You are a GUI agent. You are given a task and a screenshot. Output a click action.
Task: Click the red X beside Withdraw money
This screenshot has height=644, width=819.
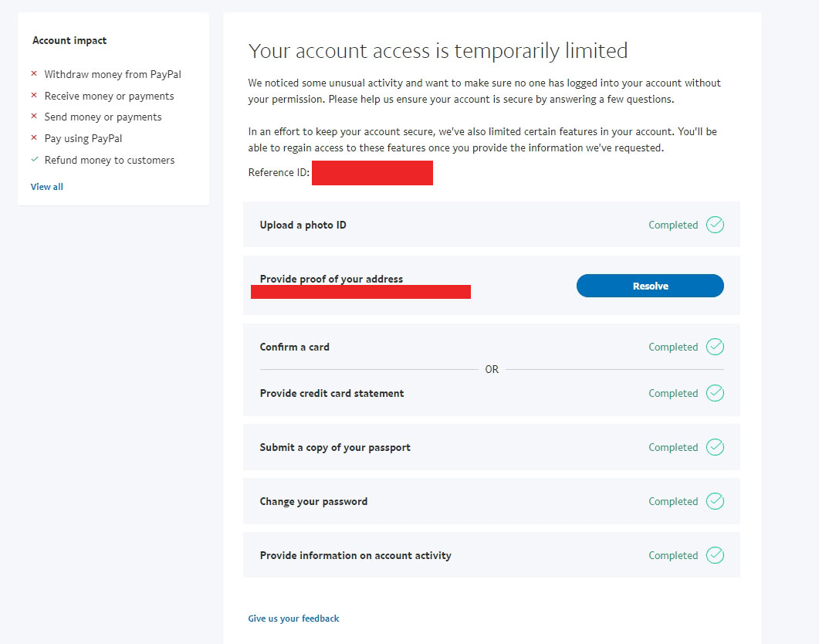click(x=34, y=74)
